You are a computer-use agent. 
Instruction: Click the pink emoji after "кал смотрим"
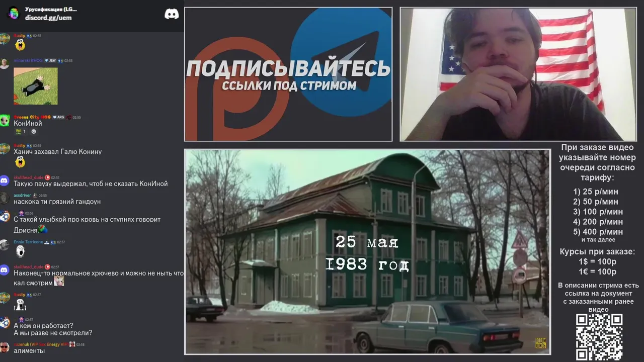[x=59, y=282]
